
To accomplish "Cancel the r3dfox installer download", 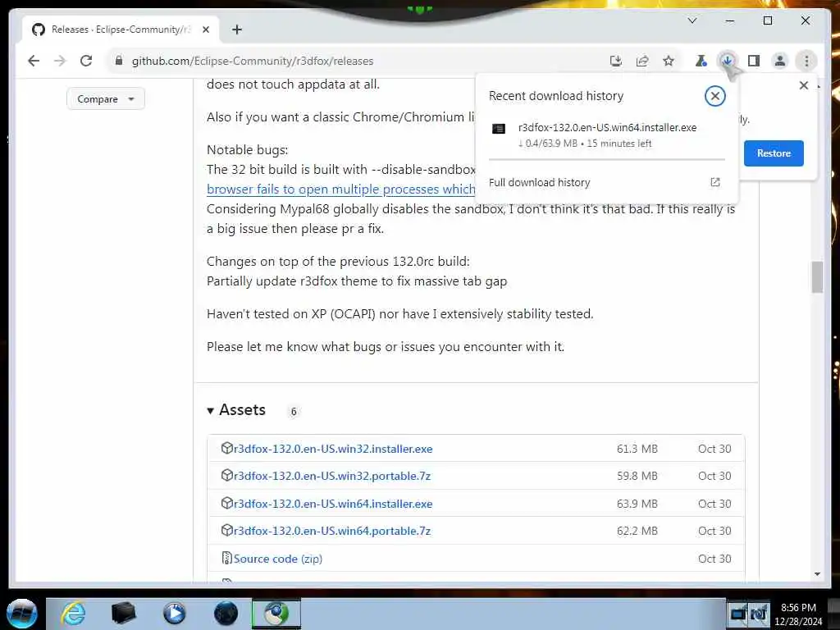I will pyautogui.click(x=714, y=97).
